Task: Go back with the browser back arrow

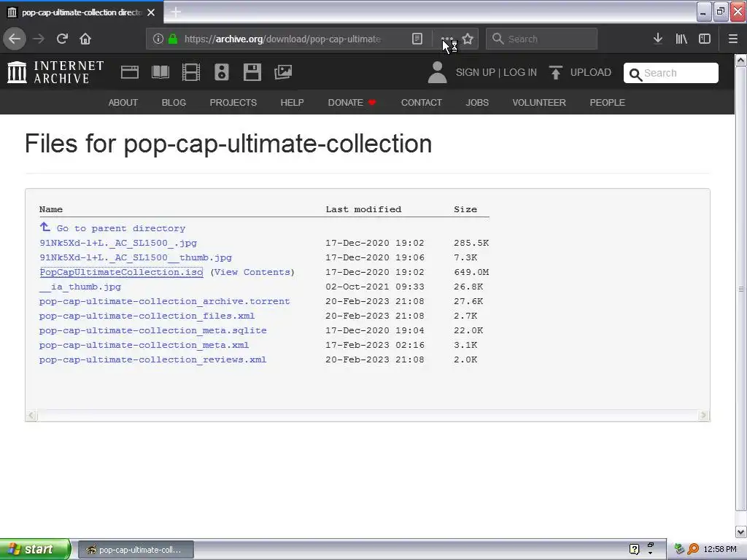Action: click(15, 39)
